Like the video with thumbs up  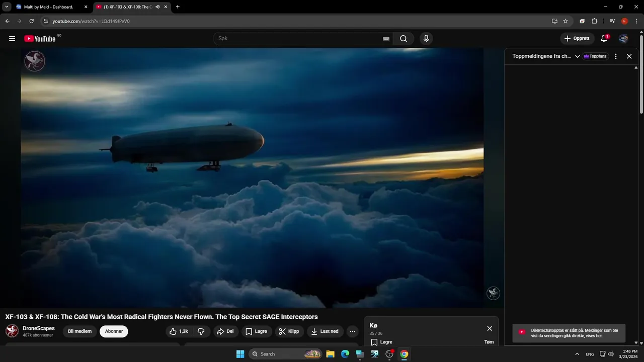click(179, 331)
